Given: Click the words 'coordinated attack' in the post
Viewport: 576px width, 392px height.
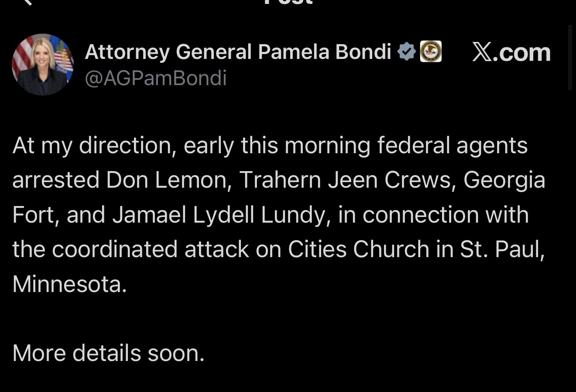Looking at the screenshot, I should point(150,249).
